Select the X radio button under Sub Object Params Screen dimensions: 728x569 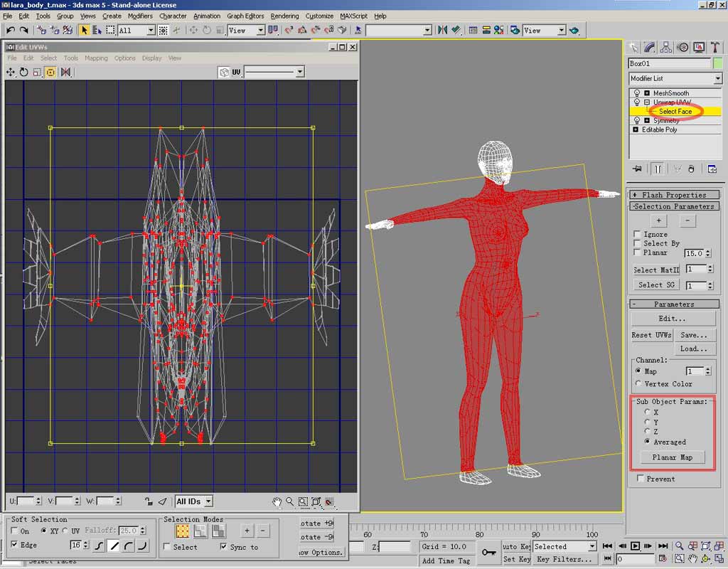[646, 412]
